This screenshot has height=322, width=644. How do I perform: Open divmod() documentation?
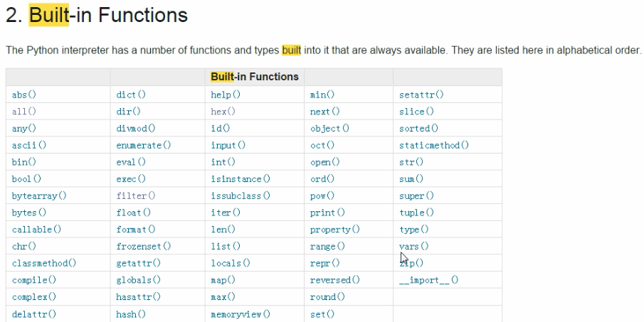136,129
